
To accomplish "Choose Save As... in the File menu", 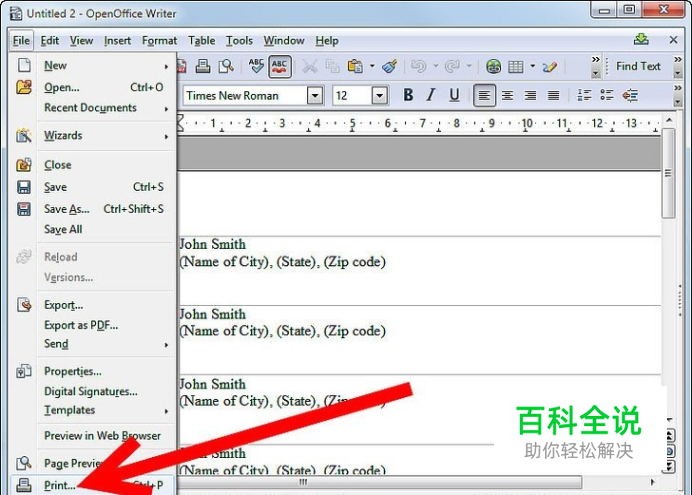I will click(93, 209).
